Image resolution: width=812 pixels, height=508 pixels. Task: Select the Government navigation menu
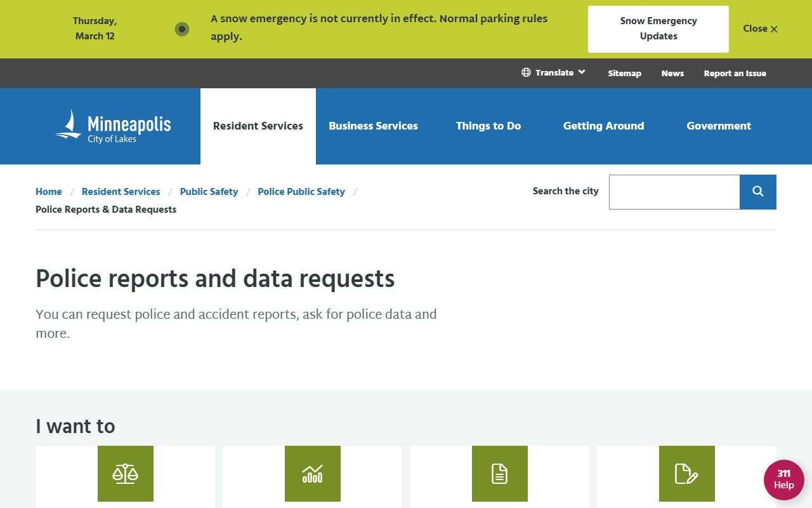pyautogui.click(x=718, y=126)
